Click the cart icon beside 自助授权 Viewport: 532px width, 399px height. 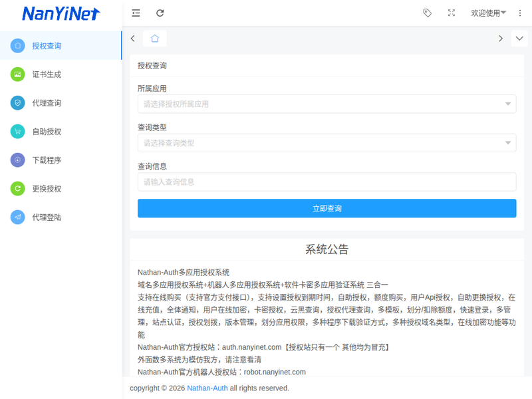point(18,131)
